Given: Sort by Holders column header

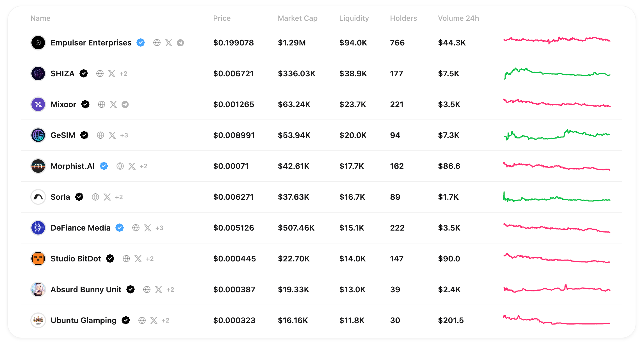Looking at the screenshot, I should tap(403, 18).
